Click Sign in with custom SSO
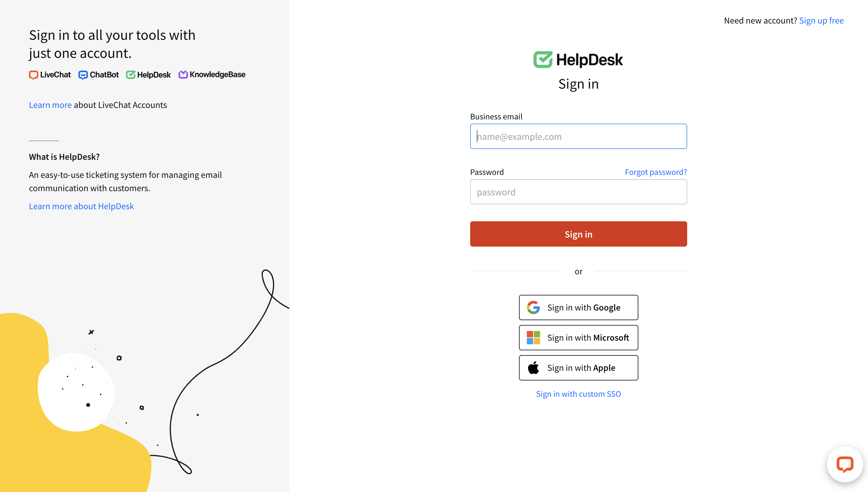The width and height of the screenshot is (868, 492). [x=579, y=393]
